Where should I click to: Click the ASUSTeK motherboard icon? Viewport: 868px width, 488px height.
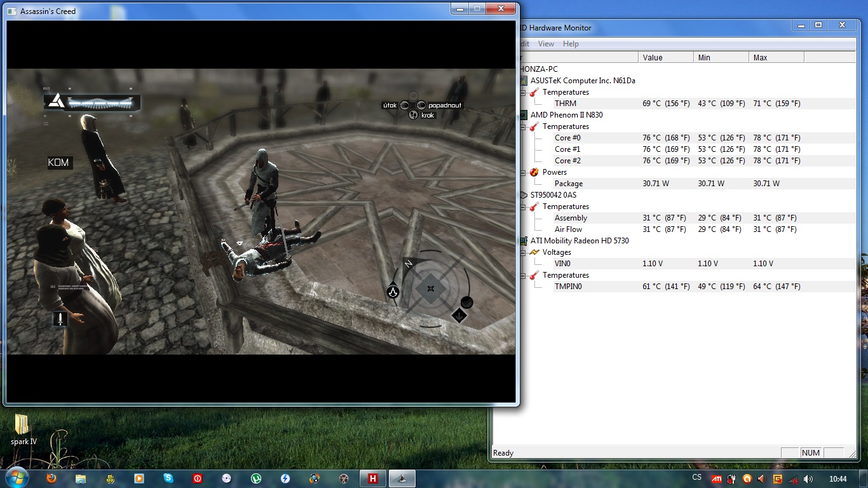[x=524, y=81]
